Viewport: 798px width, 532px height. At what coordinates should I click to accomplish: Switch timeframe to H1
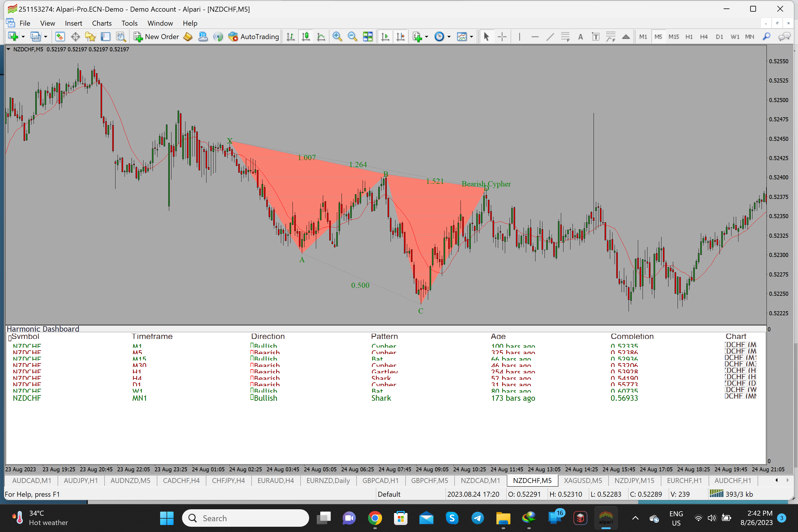point(689,37)
